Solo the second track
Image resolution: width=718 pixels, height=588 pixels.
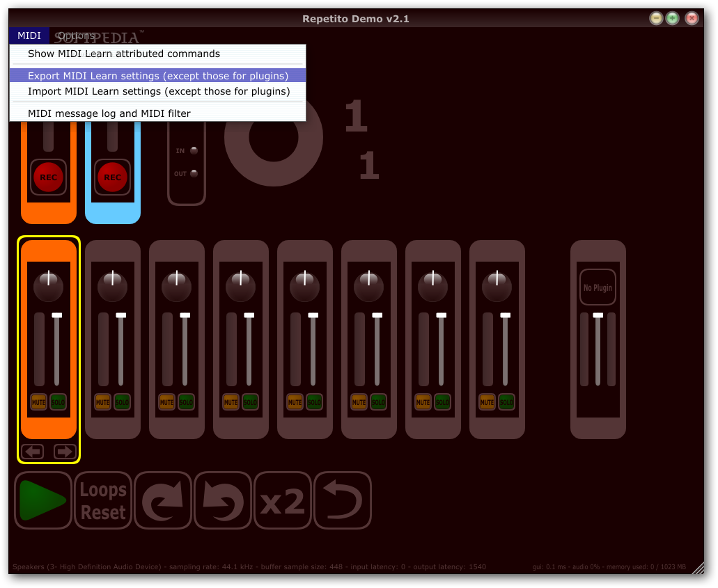pos(122,402)
